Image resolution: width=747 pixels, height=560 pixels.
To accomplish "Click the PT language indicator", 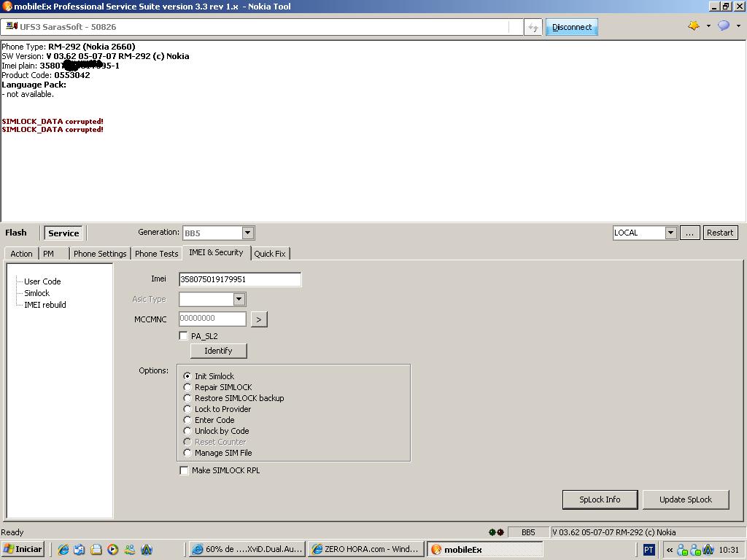I will pyautogui.click(x=649, y=550).
